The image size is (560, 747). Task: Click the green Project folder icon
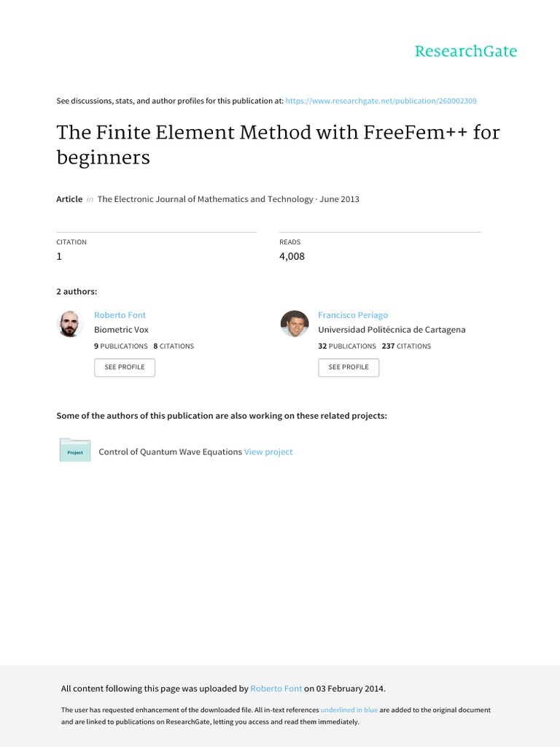click(74, 451)
